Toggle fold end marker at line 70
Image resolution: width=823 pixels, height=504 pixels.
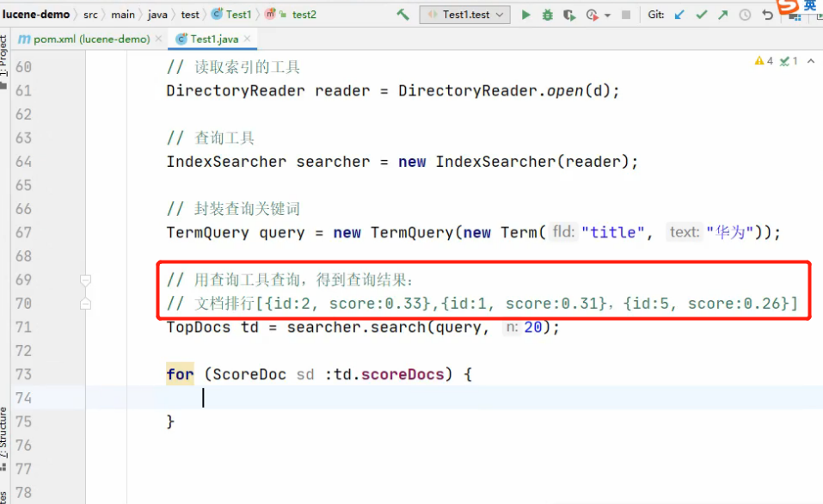pyautogui.click(x=85, y=304)
